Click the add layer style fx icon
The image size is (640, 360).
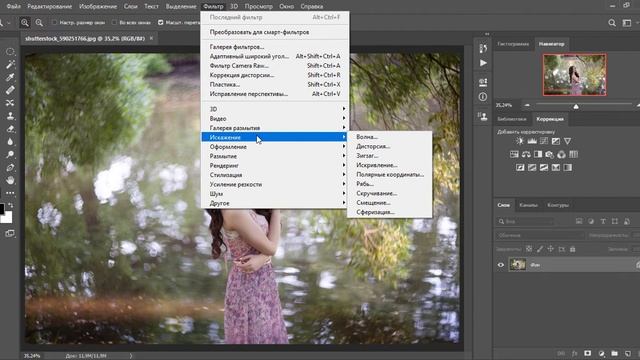[575, 353]
